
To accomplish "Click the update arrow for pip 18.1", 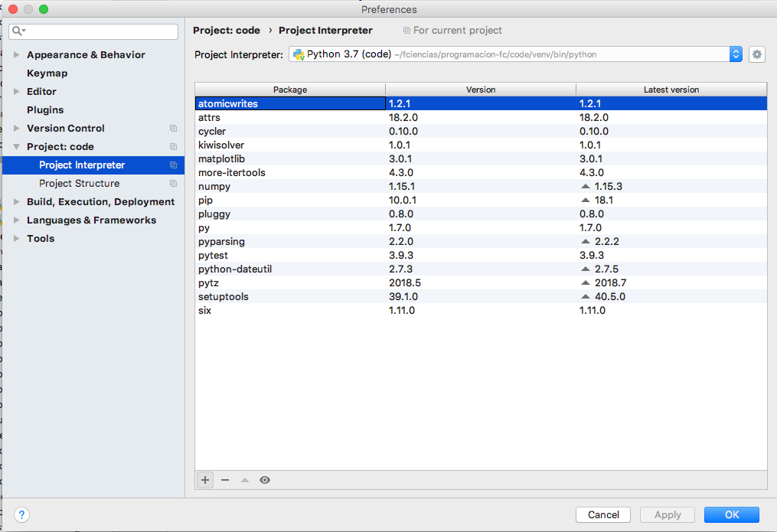I will point(585,200).
